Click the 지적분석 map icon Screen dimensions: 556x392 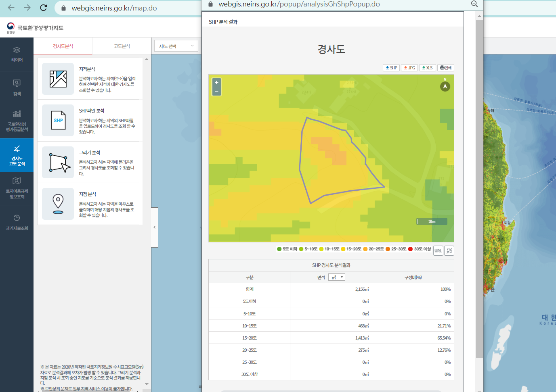(x=58, y=79)
